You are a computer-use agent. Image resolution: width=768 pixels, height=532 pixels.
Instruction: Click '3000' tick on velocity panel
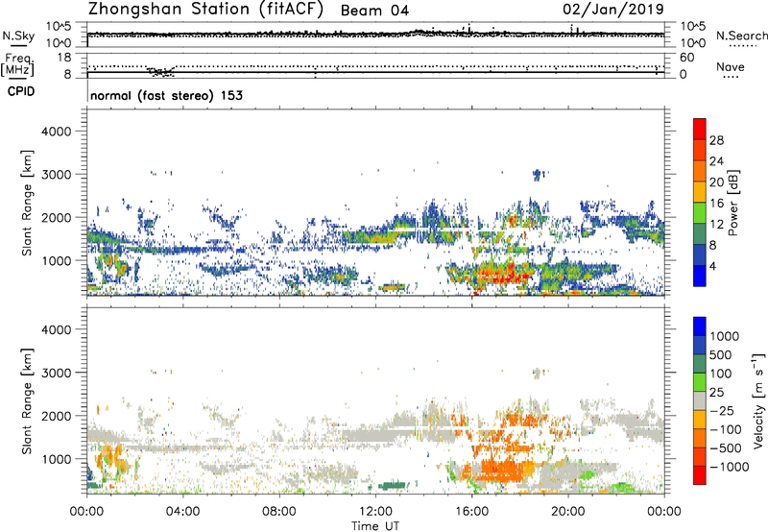57,373
